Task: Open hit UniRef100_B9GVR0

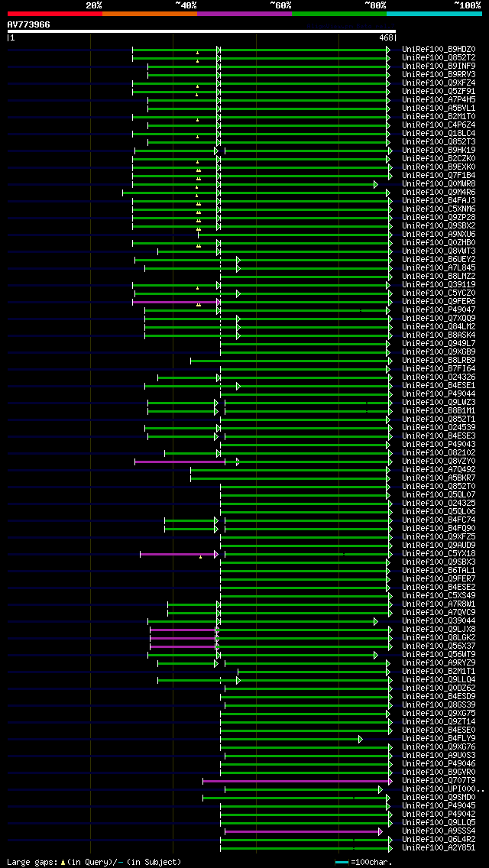Action: [439, 772]
